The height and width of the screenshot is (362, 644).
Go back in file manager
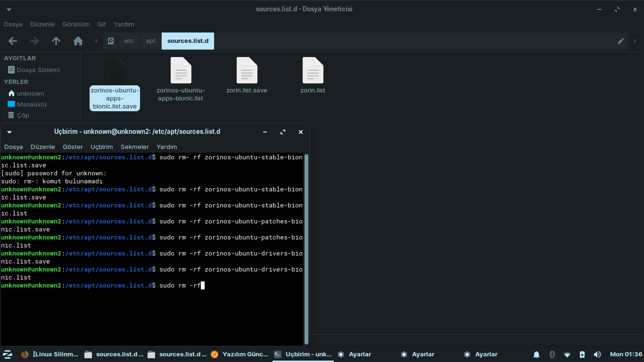click(13, 41)
